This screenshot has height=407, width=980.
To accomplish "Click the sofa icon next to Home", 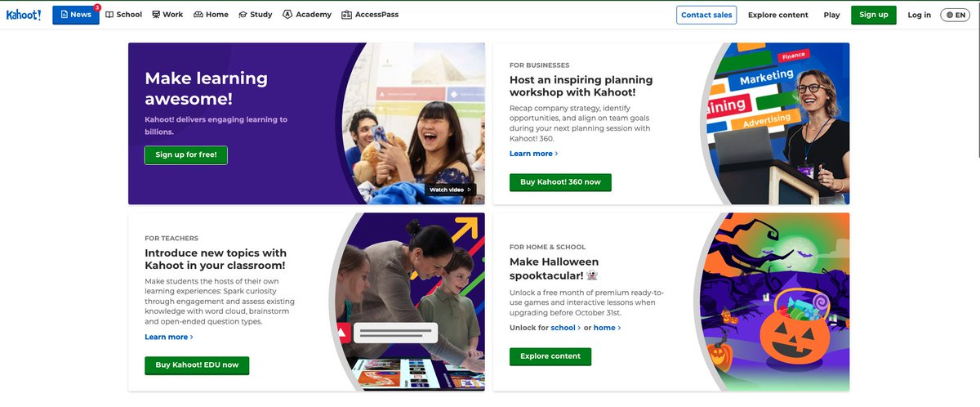I will (x=198, y=15).
